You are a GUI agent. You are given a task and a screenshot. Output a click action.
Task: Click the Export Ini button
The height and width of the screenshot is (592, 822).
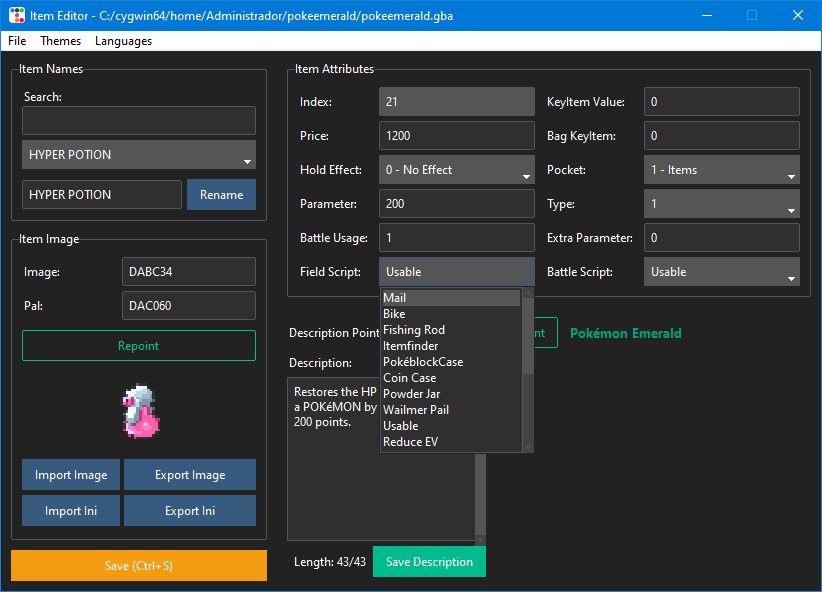[x=190, y=511]
